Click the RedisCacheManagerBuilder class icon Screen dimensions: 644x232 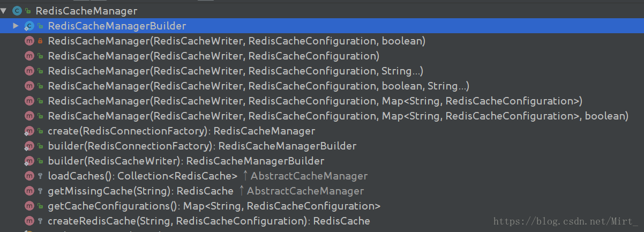[29, 26]
